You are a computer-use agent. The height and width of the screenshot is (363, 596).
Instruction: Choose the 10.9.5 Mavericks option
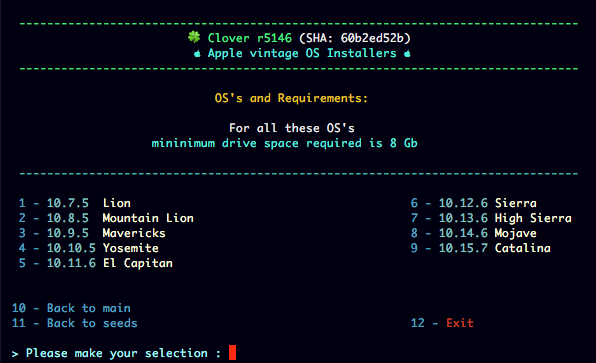pyautogui.click(x=92, y=233)
